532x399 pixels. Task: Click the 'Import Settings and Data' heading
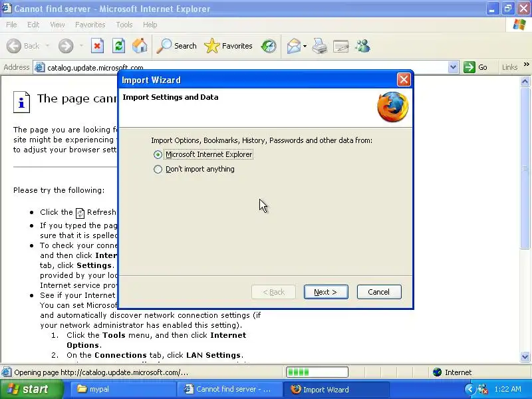click(170, 97)
